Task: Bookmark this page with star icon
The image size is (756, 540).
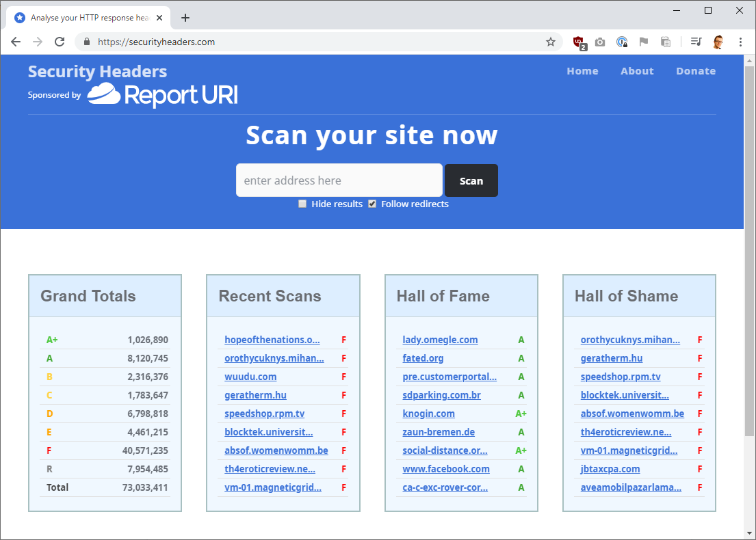Action: pos(550,42)
